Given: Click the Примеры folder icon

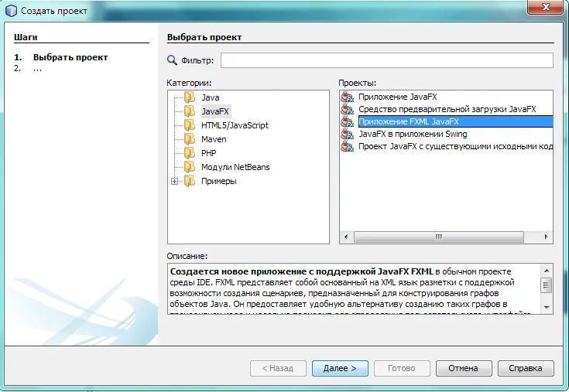Looking at the screenshot, I should (x=190, y=181).
